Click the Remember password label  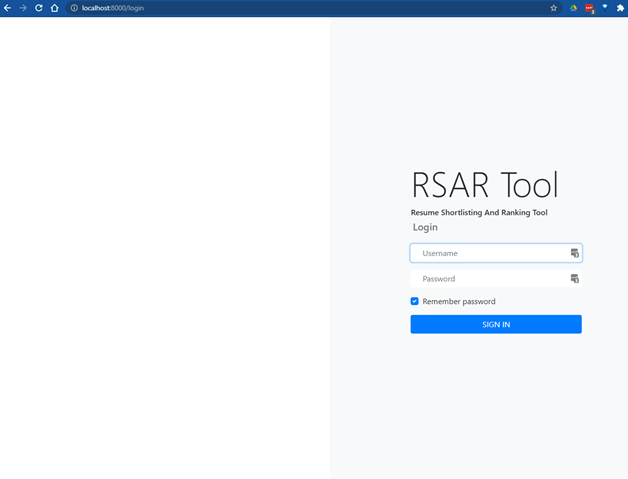click(458, 301)
